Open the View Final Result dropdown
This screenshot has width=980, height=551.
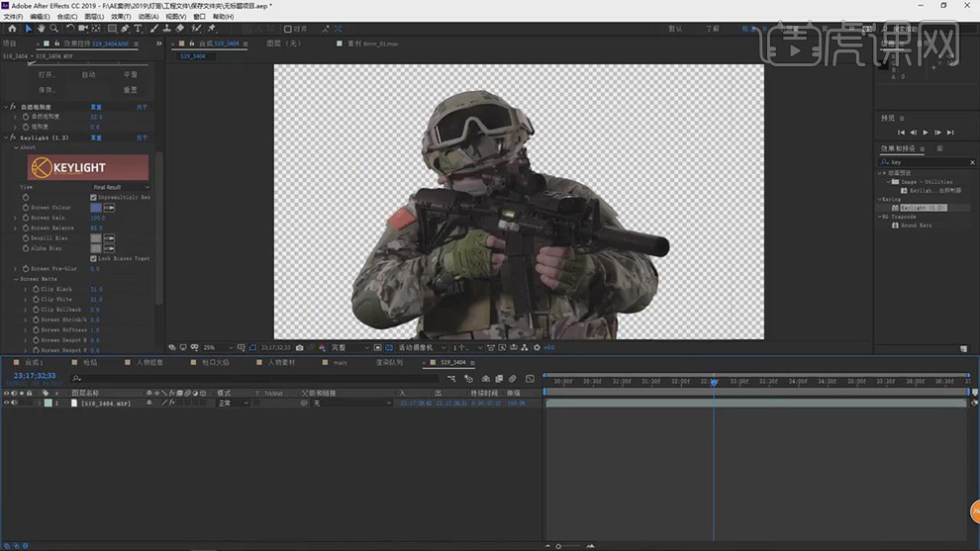click(120, 187)
